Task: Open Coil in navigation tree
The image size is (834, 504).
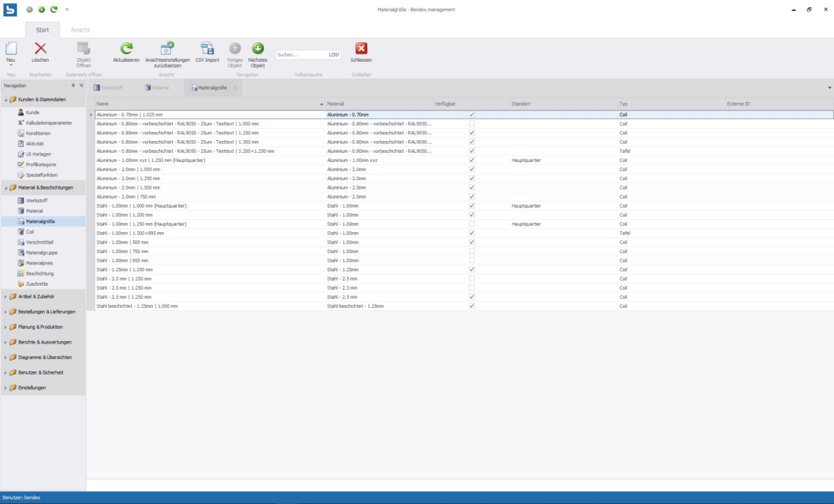Action: [x=29, y=231]
